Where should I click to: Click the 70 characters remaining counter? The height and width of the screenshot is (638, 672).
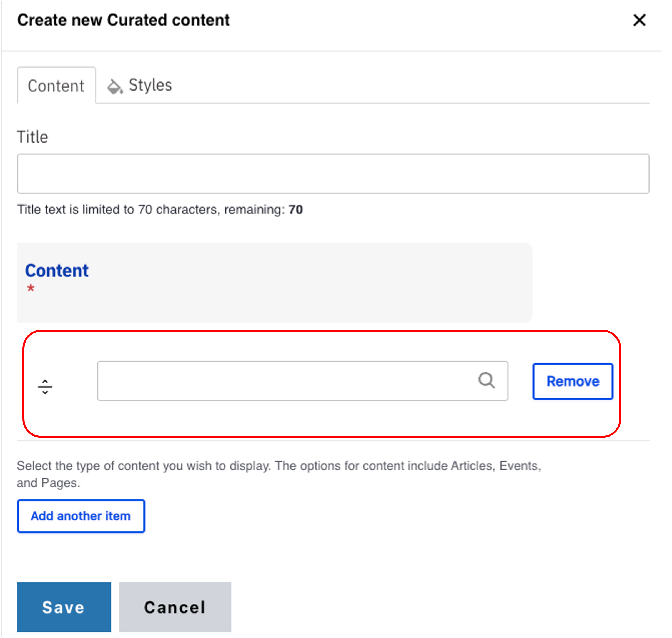(295, 210)
